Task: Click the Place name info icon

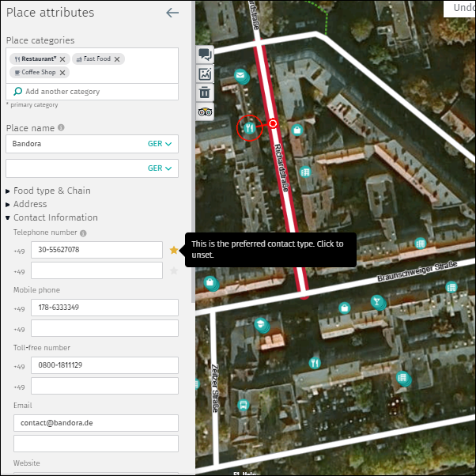Action: pyautogui.click(x=61, y=127)
